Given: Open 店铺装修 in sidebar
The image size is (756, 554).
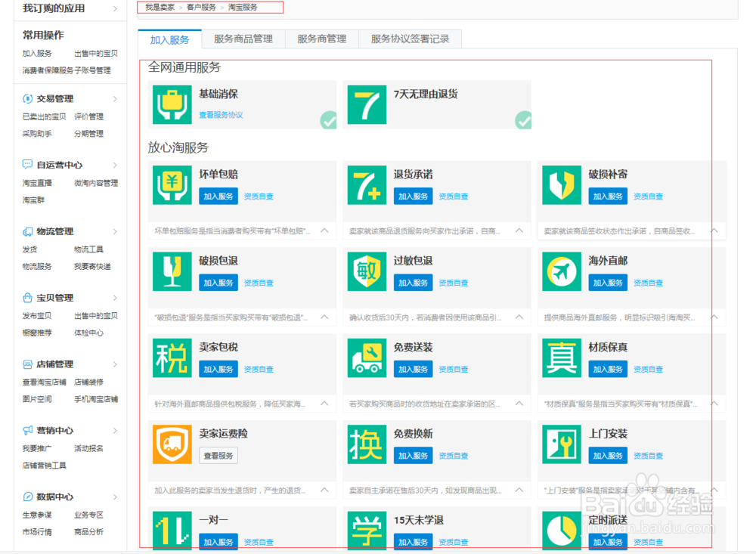Looking at the screenshot, I should tap(88, 382).
